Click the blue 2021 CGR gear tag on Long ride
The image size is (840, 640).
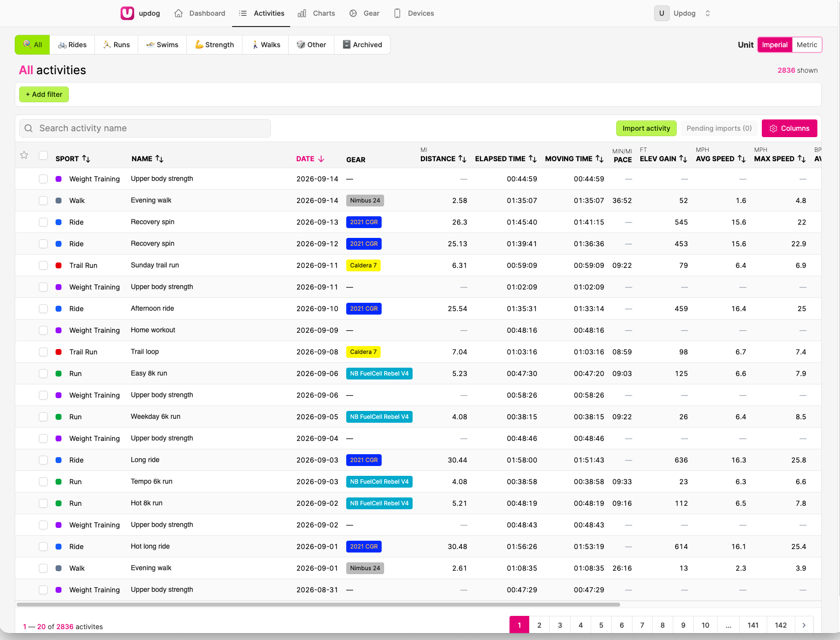pyautogui.click(x=364, y=460)
